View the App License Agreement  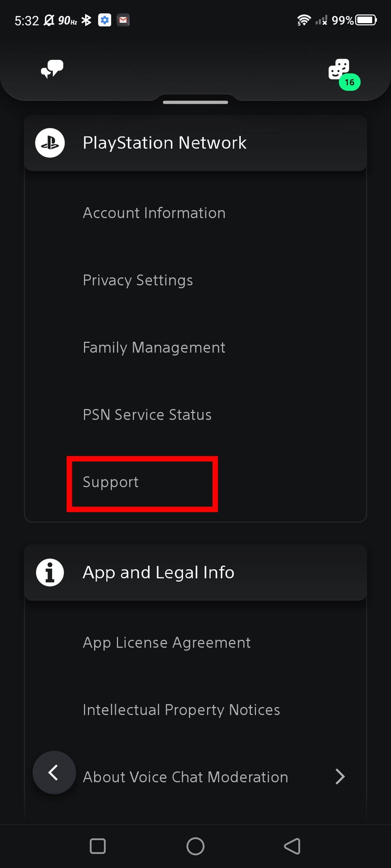[x=167, y=643]
